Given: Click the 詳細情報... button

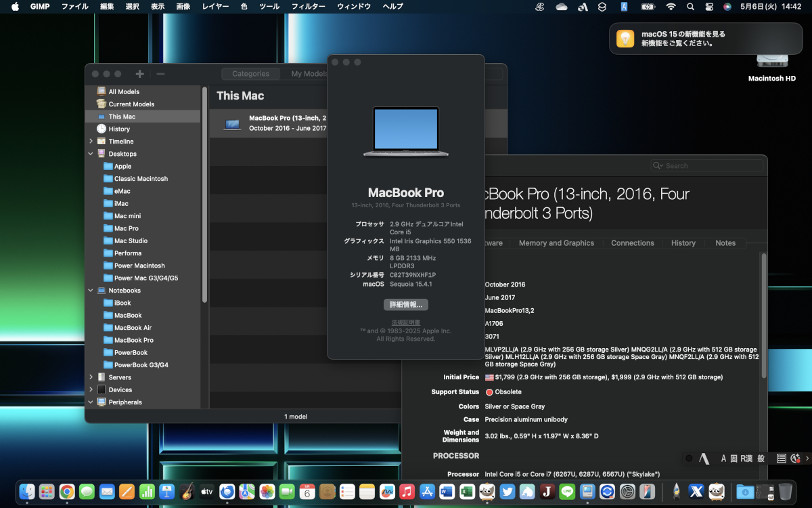Looking at the screenshot, I should click(x=406, y=305).
